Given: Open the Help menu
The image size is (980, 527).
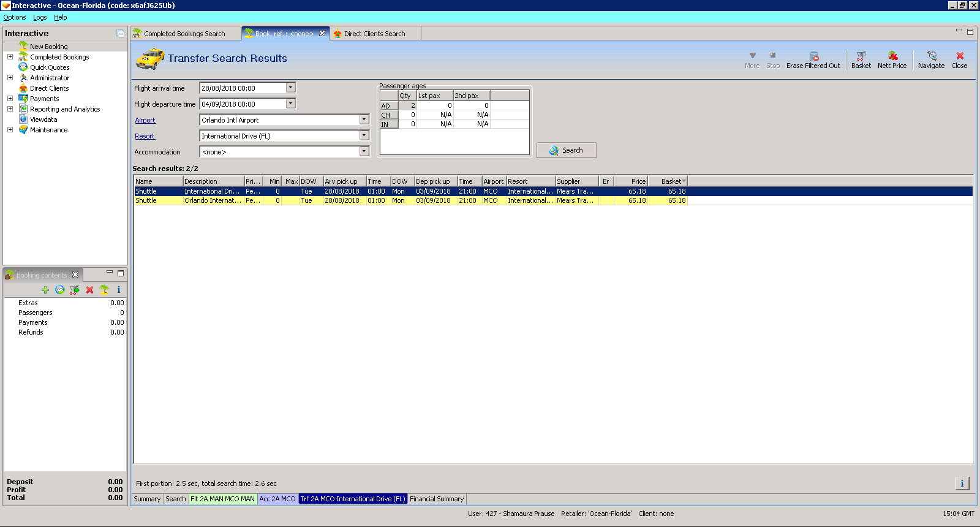Looking at the screenshot, I should click(x=60, y=17).
